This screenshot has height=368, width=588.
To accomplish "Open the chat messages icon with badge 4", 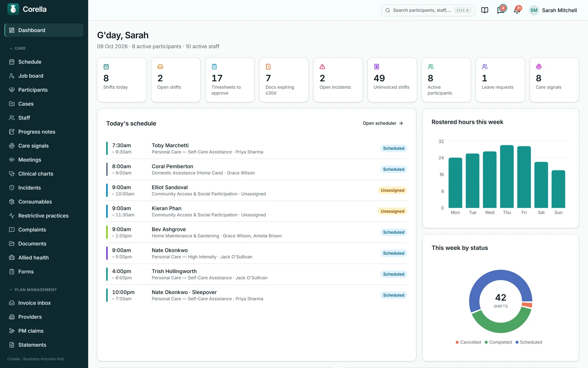I will tap(501, 10).
